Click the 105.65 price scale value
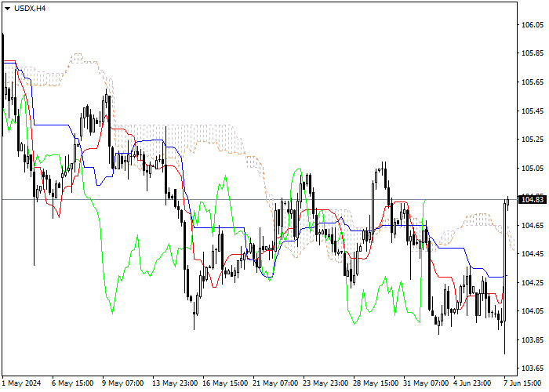The width and height of the screenshot is (549, 392). (x=533, y=82)
